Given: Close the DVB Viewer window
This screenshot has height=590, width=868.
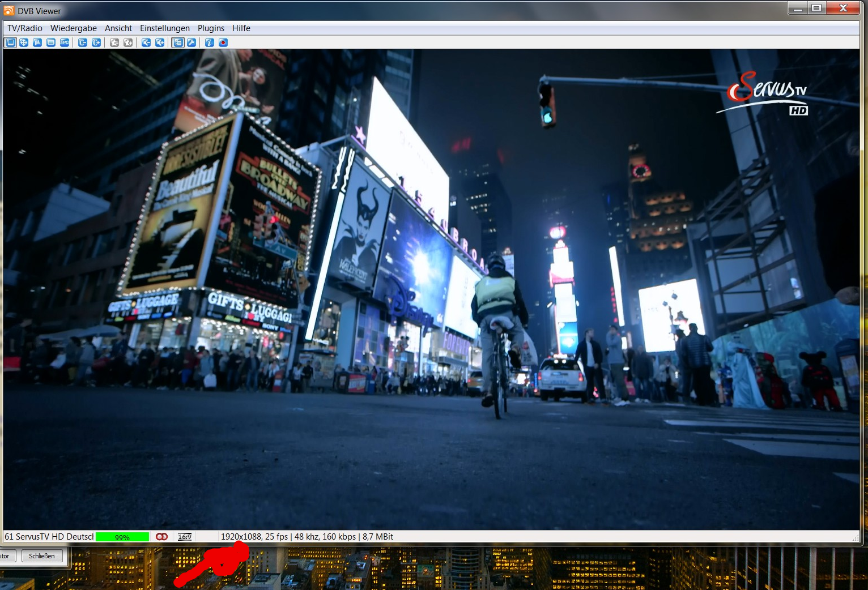Looking at the screenshot, I should pos(844,8).
